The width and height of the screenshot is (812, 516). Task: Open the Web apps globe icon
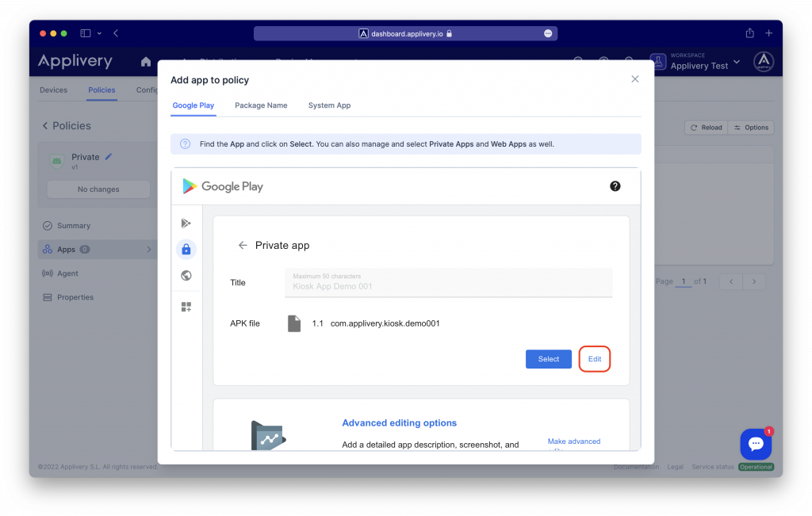point(186,275)
